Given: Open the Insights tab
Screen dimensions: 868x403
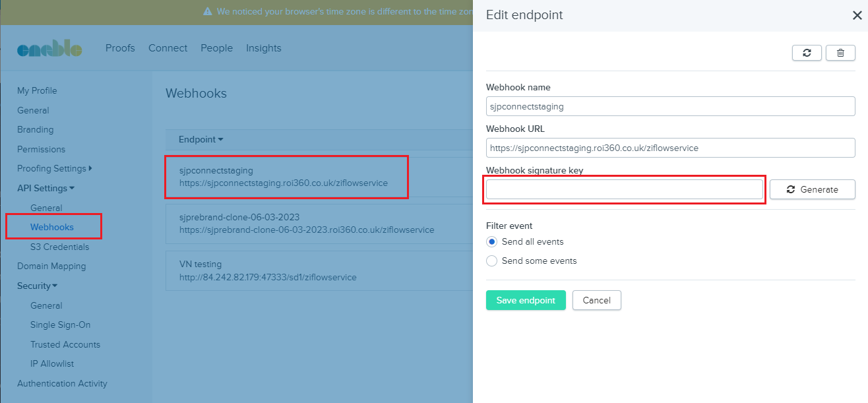Looking at the screenshot, I should pyautogui.click(x=263, y=48).
